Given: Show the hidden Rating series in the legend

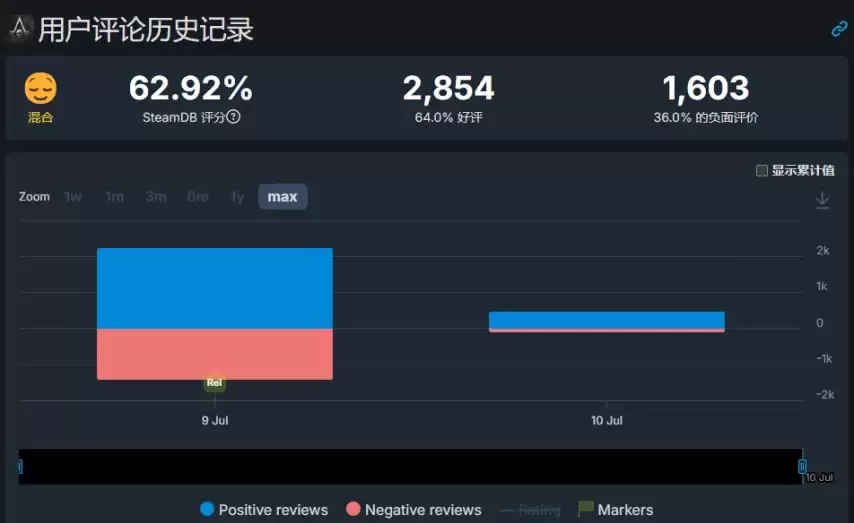Looking at the screenshot, I should [530, 510].
